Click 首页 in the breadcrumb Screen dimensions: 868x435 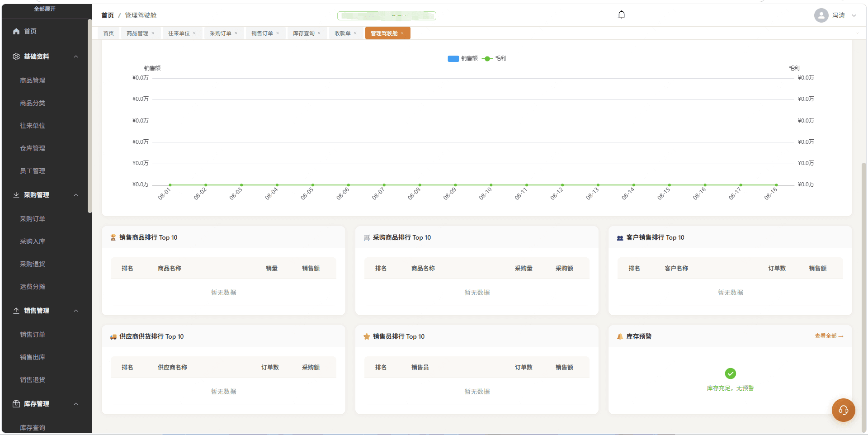pos(108,15)
